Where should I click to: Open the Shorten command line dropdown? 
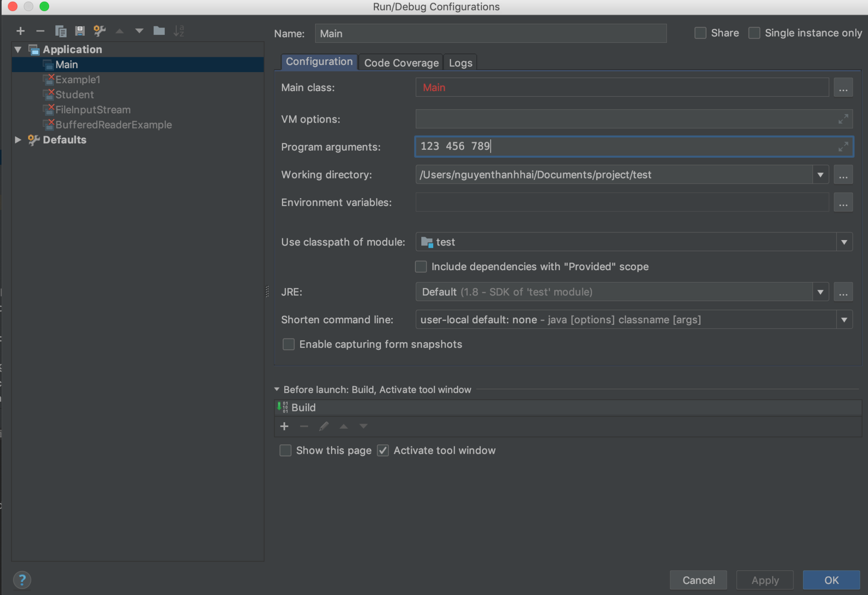[844, 320]
